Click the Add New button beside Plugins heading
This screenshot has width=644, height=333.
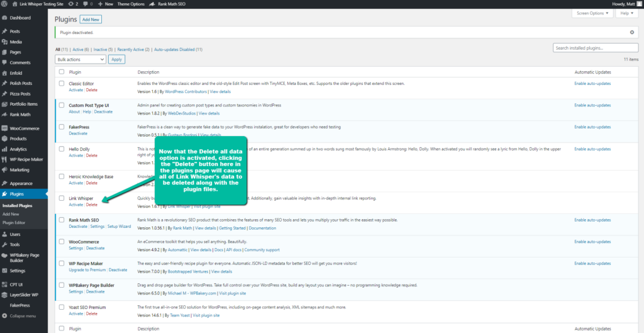pyautogui.click(x=91, y=20)
